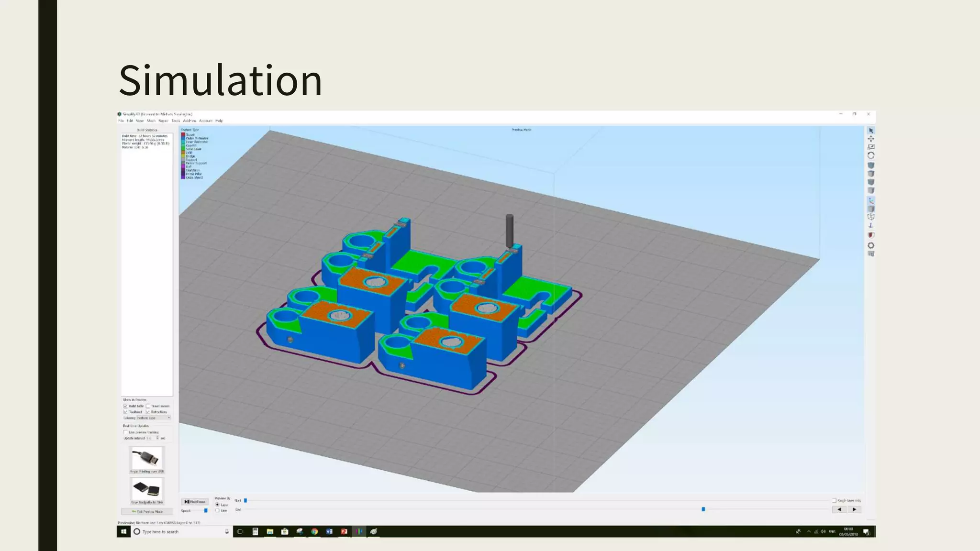Toggle Retractions checkbox
The height and width of the screenshot is (551, 980).
[148, 412]
